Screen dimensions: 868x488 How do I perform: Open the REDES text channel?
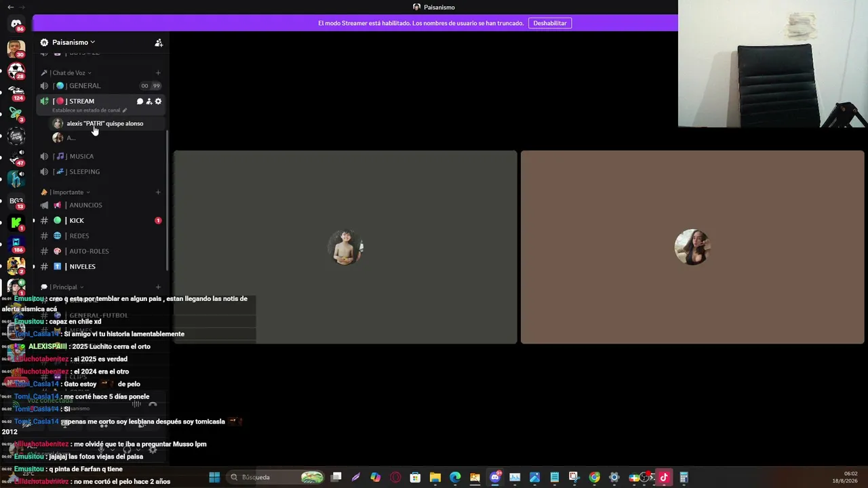[x=100, y=236]
